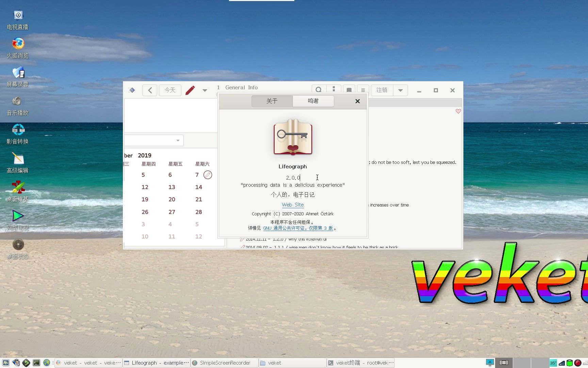Click the General Info entry title
Viewport: 588px width, 368px height.
click(242, 88)
